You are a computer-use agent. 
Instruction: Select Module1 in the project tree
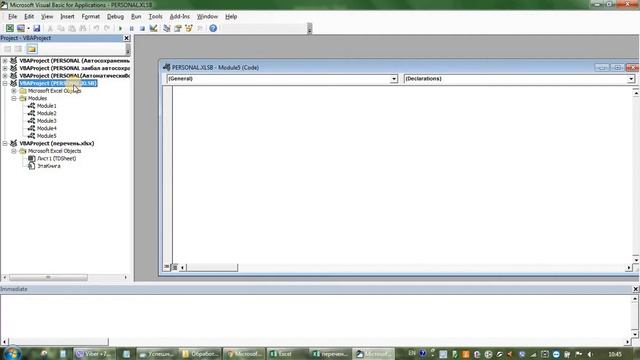[47, 106]
